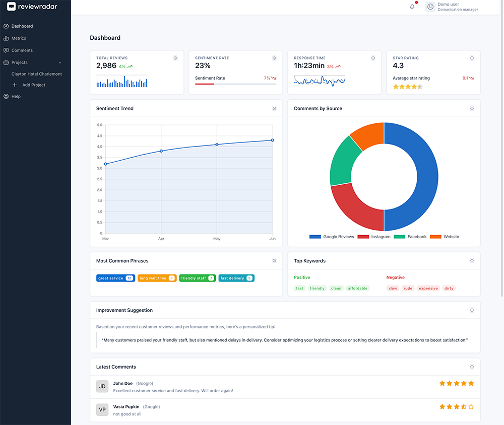The image size is (504, 425).
Task: Click Add Project in the sidebar
Action: tap(33, 85)
